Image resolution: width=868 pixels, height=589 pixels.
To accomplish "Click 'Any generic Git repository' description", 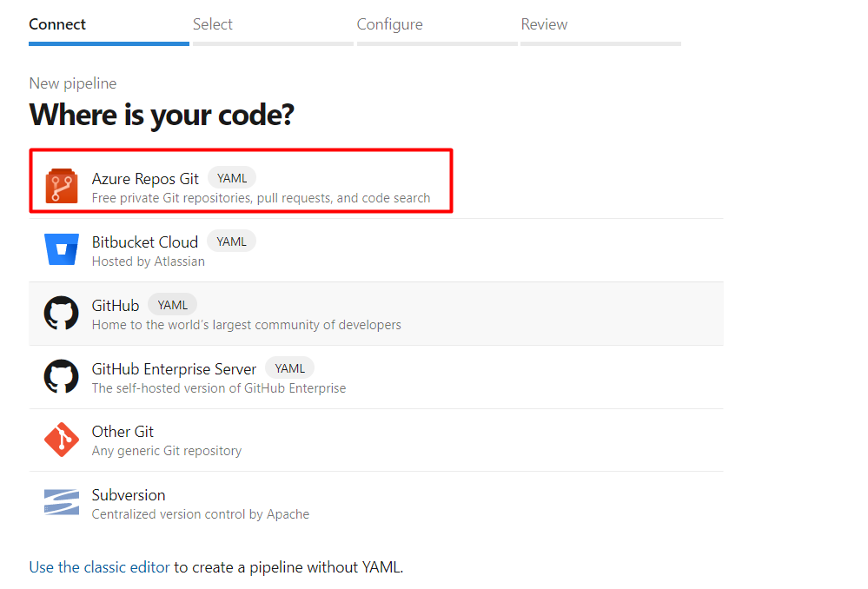I will [167, 451].
